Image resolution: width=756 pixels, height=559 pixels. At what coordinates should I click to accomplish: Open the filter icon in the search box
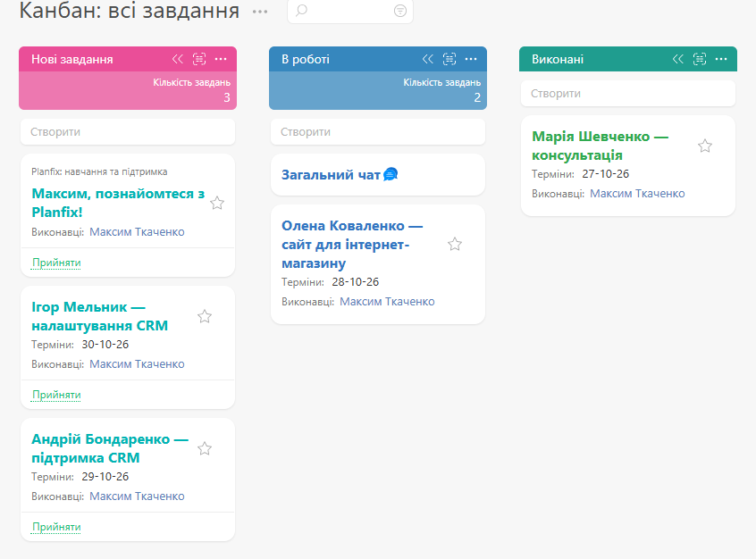click(x=400, y=11)
